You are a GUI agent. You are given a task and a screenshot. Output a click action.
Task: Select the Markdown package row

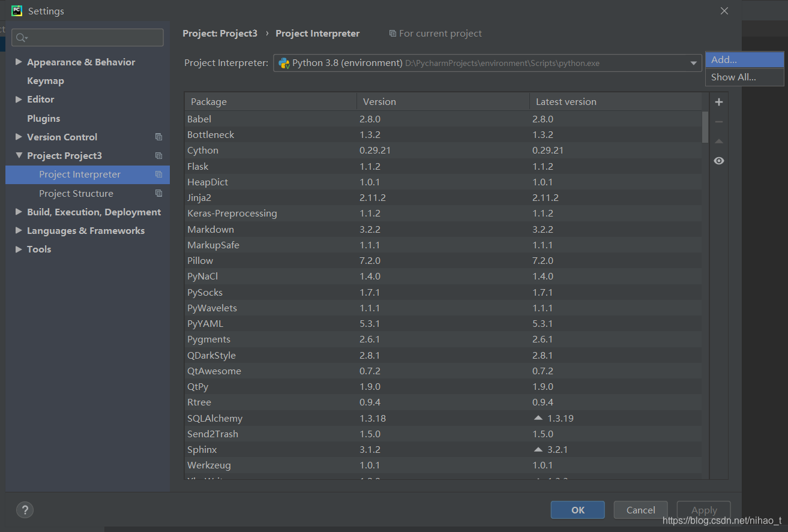point(443,229)
